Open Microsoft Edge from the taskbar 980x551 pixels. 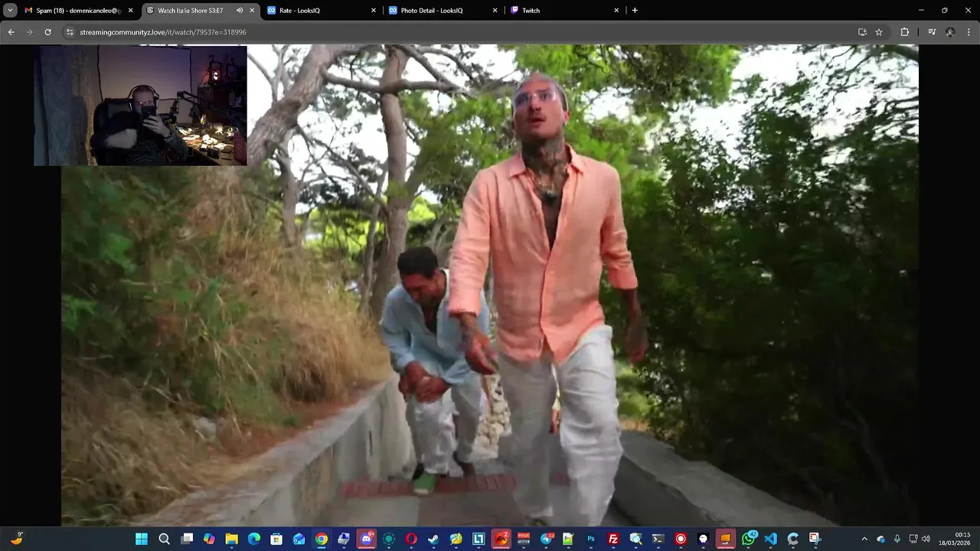point(254,539)
